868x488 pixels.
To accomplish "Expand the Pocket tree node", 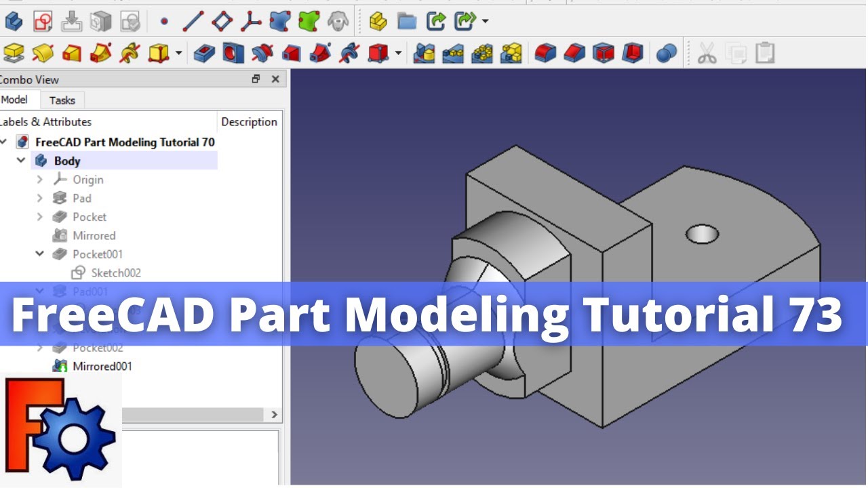I will tap(39, 217).
